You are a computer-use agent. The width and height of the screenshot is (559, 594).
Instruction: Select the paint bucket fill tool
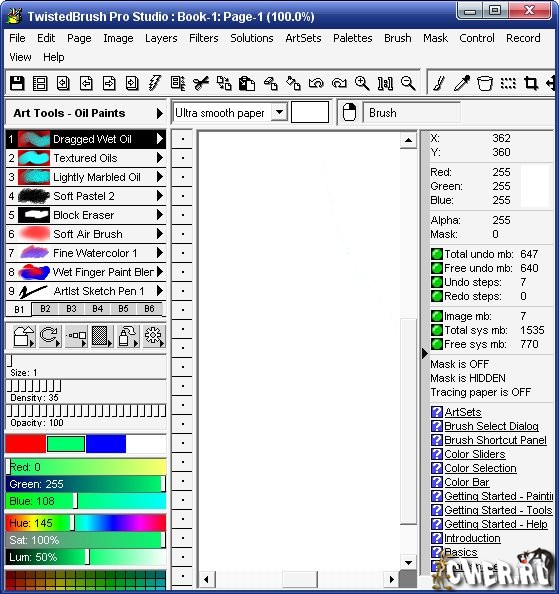[x=485, y=83]
